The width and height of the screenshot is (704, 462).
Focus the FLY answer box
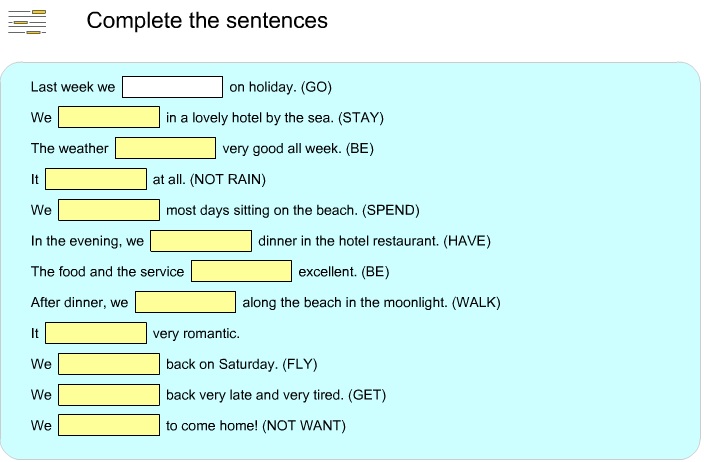tap(108, 364)
